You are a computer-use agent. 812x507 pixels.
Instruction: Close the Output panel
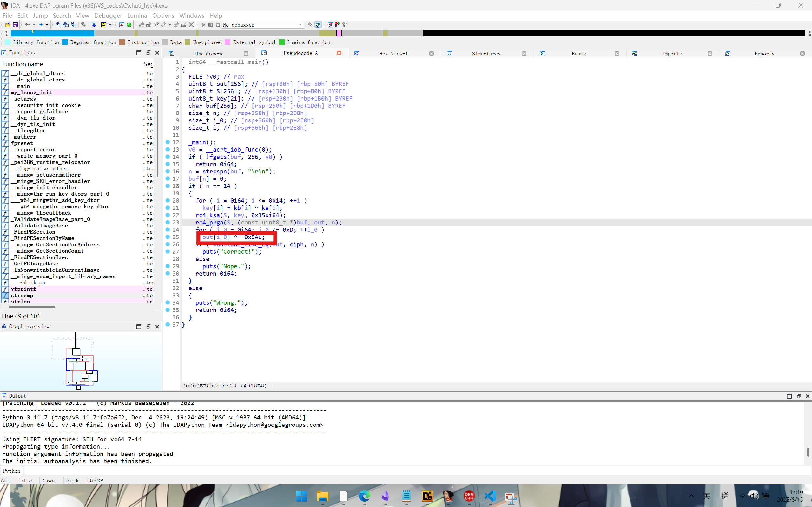click(808, 396)
